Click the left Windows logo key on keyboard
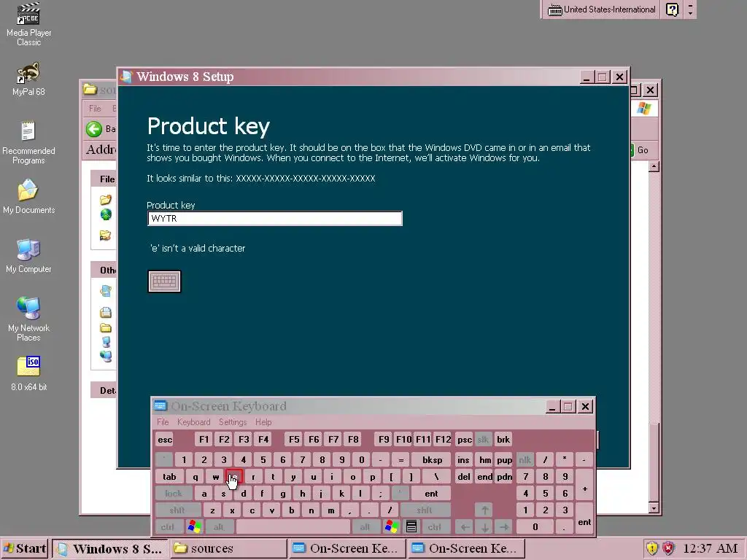Screen dimensions: 747x560 pos(194,526)
